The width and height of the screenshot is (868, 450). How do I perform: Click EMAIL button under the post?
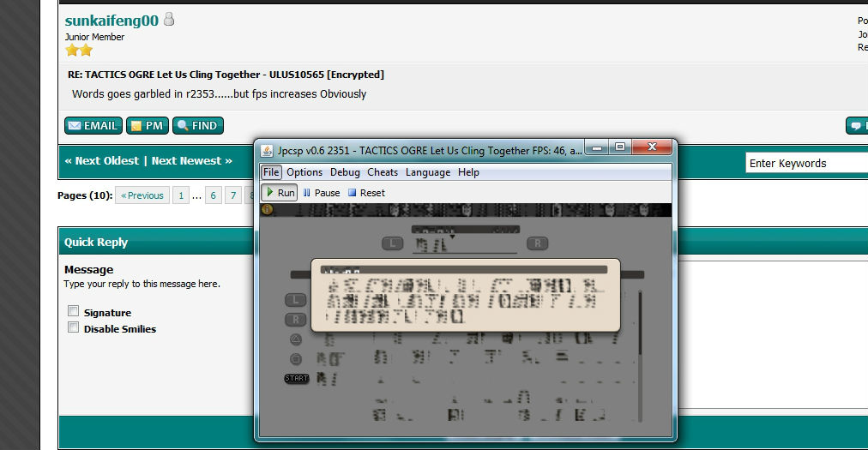(93, 126)
